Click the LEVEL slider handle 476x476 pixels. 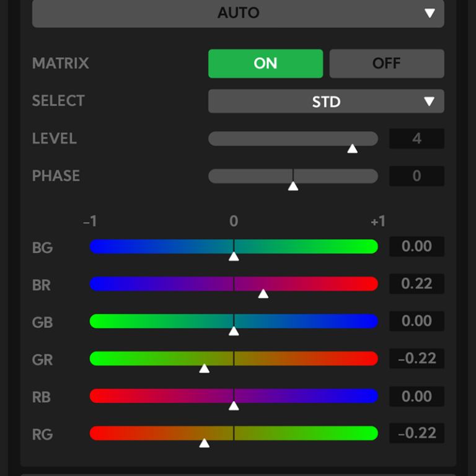352,148
